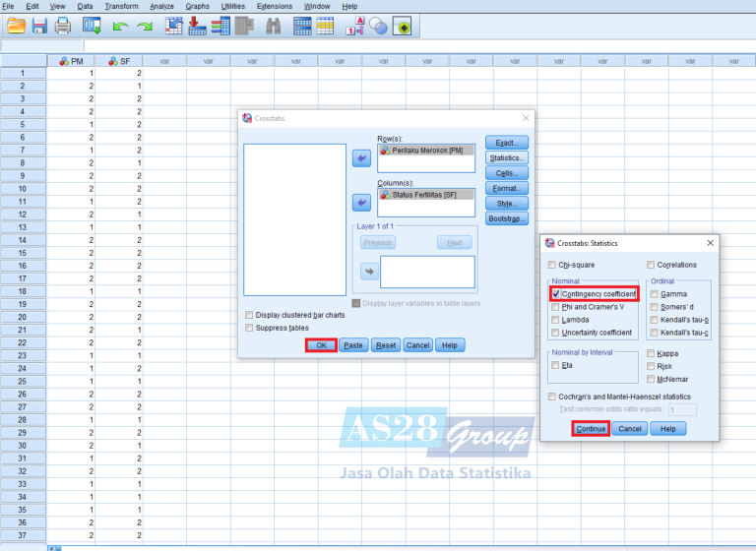The height and width of the screenshot is (551, 756).
Task: Click the Undo arrow icon
Action: click(x=120, y=28)
